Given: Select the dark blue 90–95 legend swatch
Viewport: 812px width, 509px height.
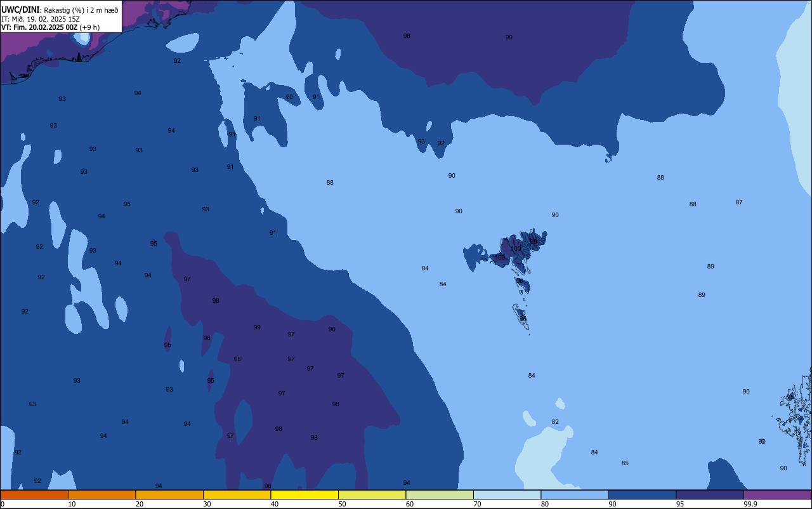Looking at the screenshot, I should click(x=642, y=494).
